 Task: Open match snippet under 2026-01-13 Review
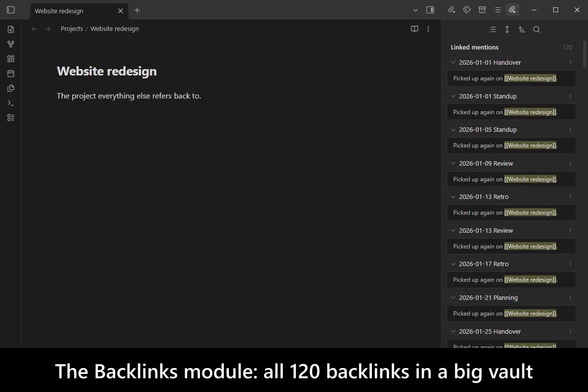pos(512,246)
